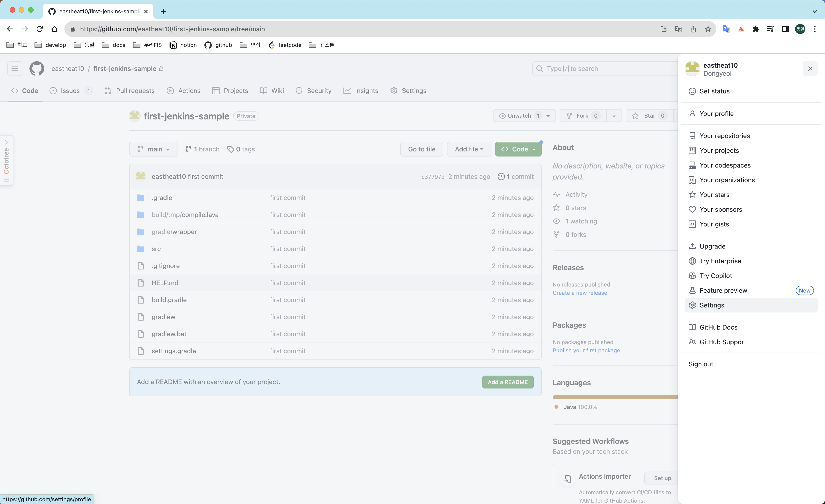825x504 pixels.
Task: Click the Google Translate extension icon
Action: point(726,29)
